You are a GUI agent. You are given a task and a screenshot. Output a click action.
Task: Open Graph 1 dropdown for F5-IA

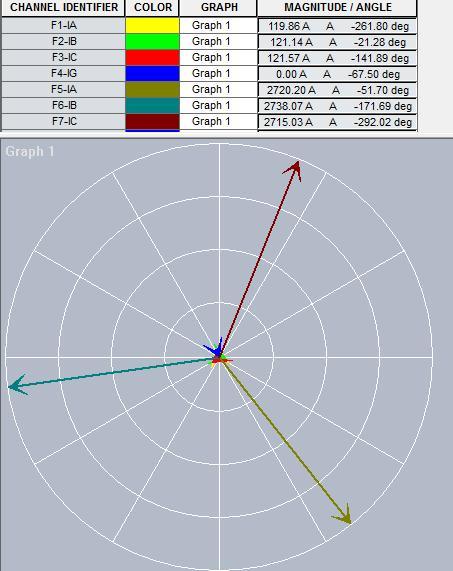[218, 90]
